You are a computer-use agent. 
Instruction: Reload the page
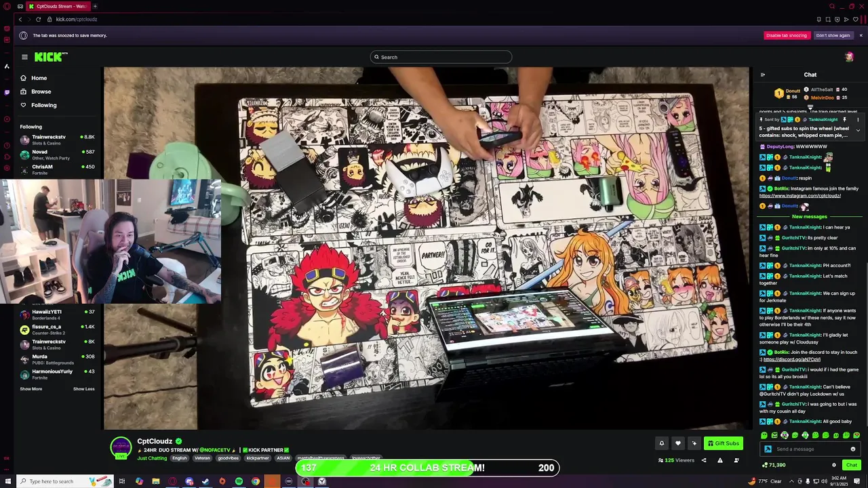[38, 19]
